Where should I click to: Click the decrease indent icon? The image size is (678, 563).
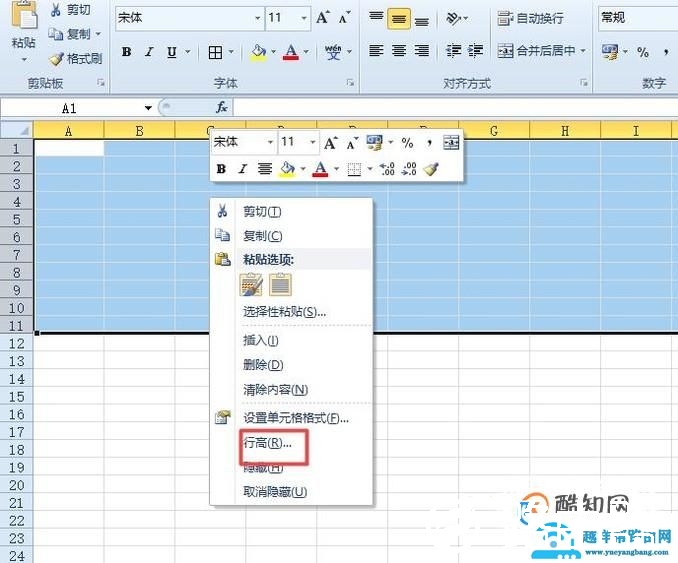(x=454, y=51)
